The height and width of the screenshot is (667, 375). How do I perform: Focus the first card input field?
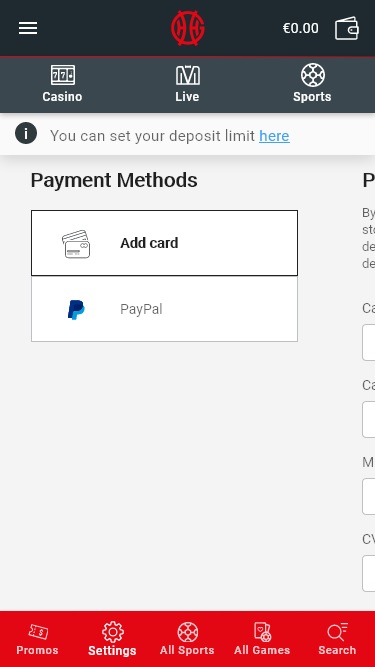(x=369, y=342)
